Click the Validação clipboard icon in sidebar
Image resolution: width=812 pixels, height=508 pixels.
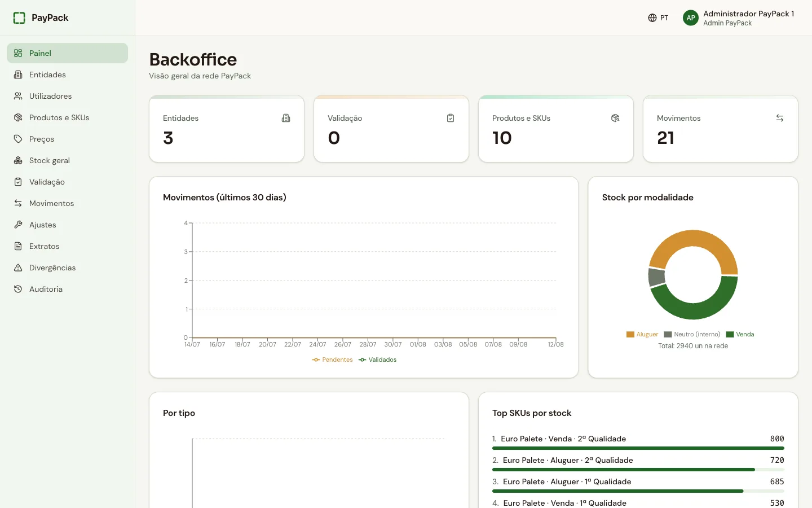18,182
